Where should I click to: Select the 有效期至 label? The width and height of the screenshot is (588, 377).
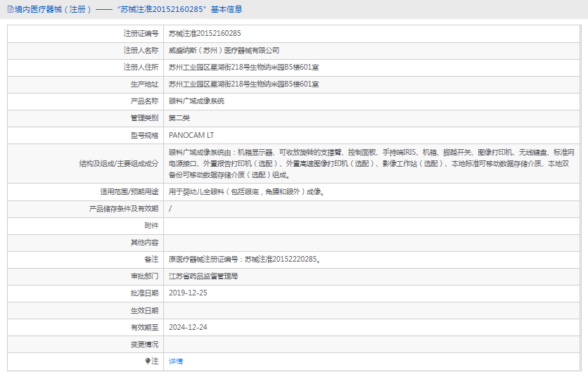coord(144,328)
